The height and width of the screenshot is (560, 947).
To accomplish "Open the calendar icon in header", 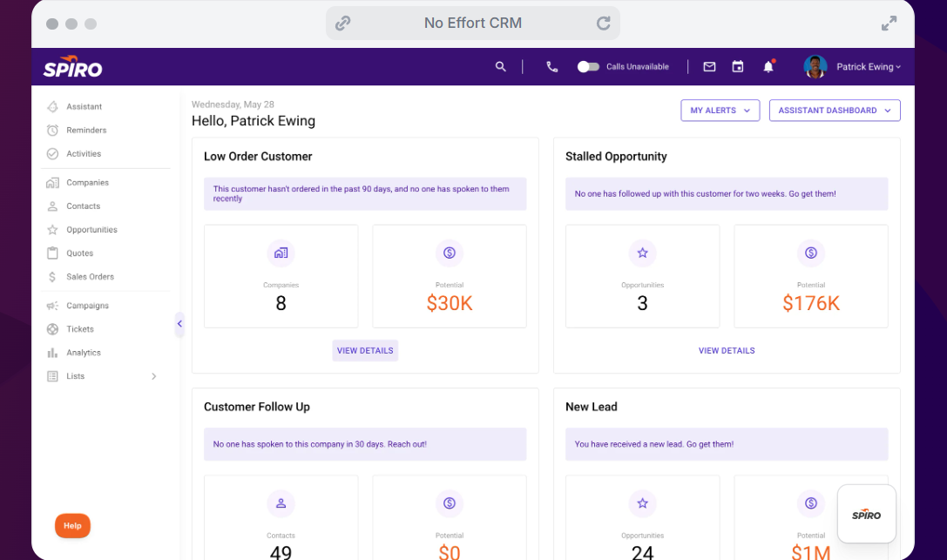I will point(737,66).
